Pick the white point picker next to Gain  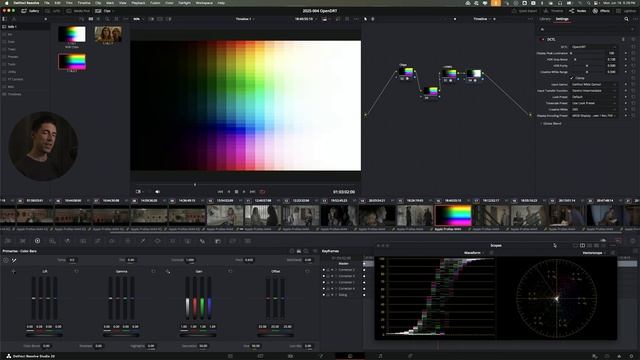pyautogui.click(x=168, y=271)
